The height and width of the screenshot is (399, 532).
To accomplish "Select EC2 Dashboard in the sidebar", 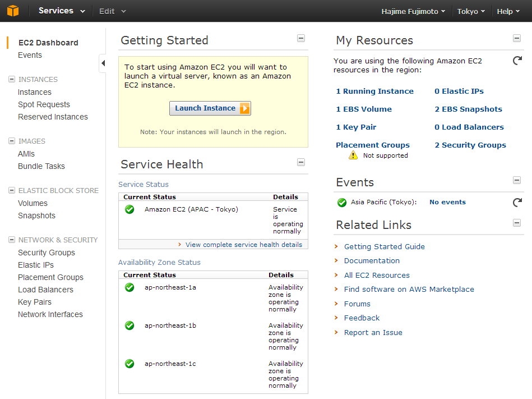I will click(x=48, y=43).
